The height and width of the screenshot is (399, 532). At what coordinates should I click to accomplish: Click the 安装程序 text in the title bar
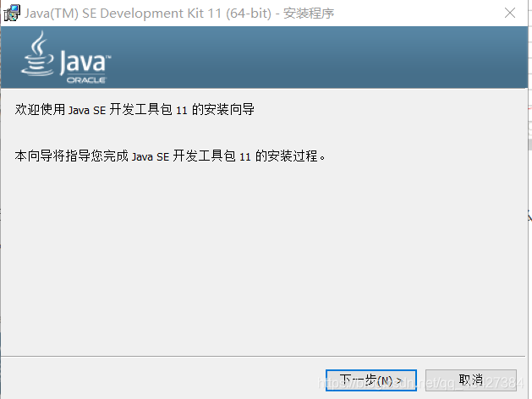[x=309, y=14]
